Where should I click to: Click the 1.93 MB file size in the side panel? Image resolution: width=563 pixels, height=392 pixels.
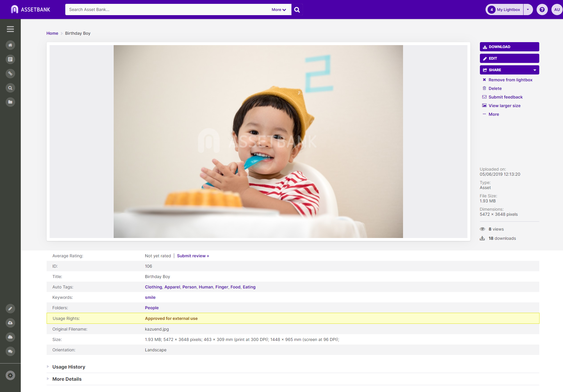488,201
